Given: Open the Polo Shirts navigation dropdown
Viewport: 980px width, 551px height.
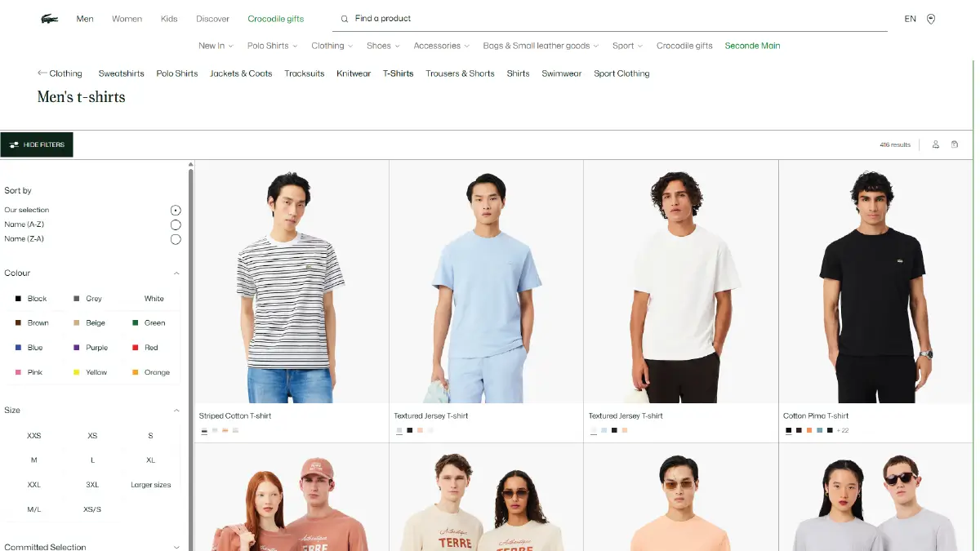Looking at the screenshot, I should (x=272, y=46).
